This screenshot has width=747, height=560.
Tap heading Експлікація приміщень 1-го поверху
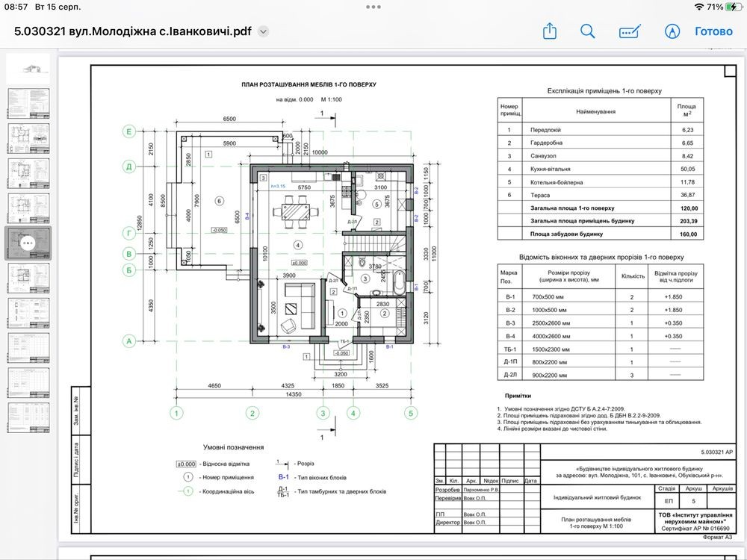[604, 90]
